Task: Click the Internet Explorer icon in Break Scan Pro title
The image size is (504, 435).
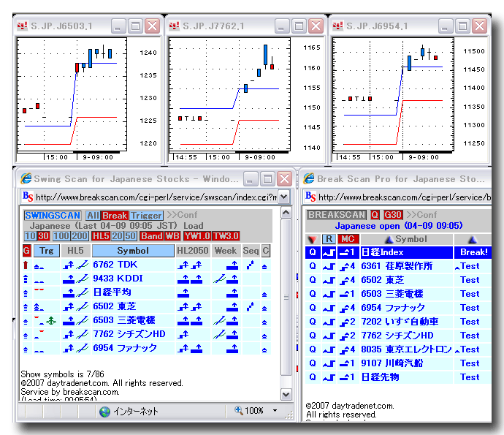Action: pyautogui.click(x=309, y=178)
